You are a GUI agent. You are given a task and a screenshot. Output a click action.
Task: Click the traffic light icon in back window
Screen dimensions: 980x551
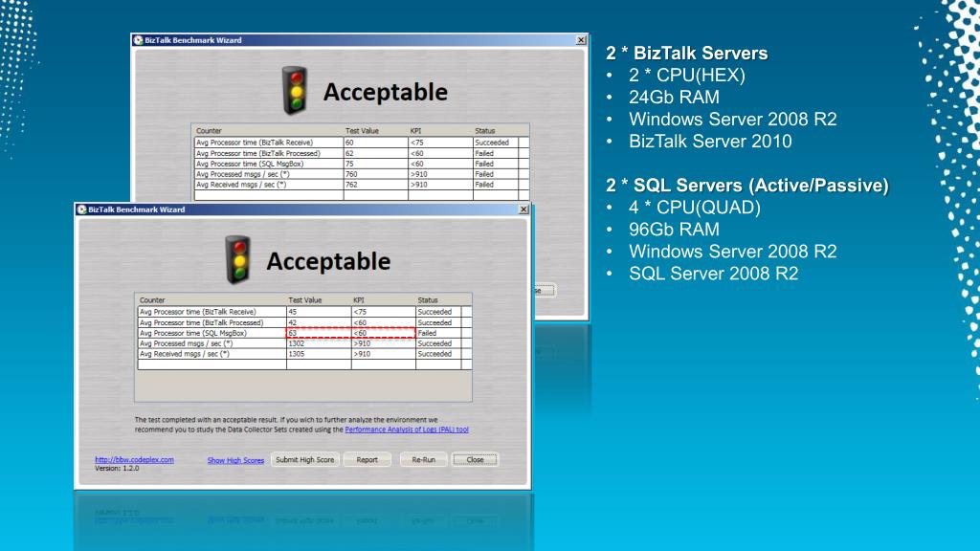295,91
